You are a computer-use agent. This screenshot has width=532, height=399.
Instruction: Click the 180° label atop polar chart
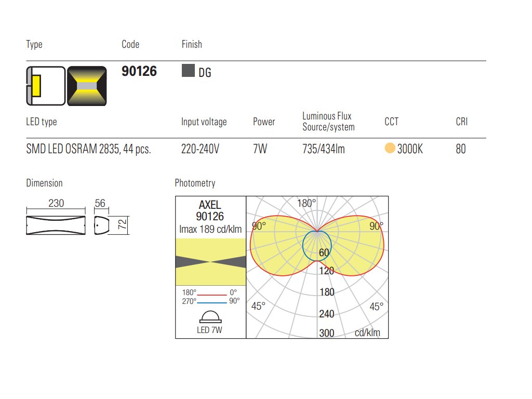click(307, 203)
